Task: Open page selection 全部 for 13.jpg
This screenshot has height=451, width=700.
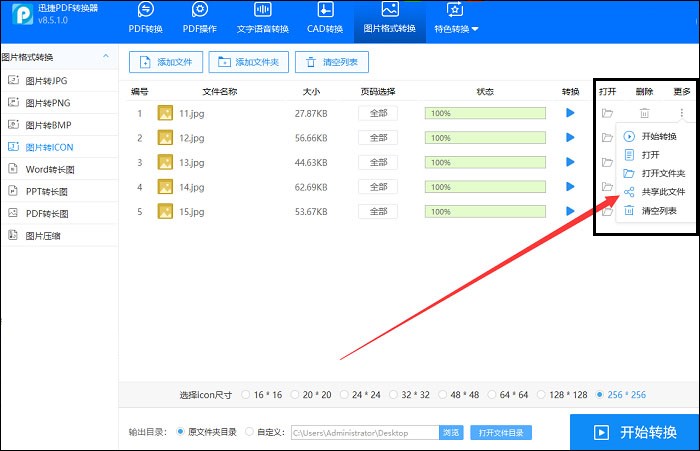Action: [378, 163]
